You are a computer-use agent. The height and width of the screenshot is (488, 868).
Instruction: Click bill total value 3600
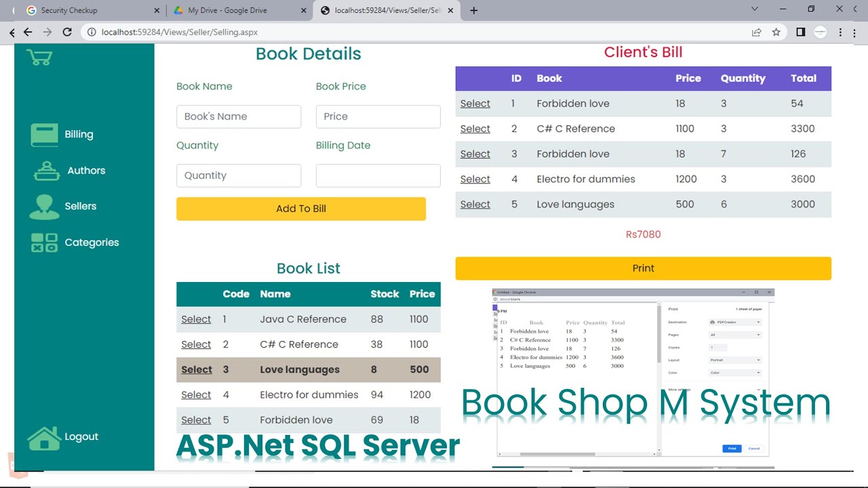[x=803, y=179]
